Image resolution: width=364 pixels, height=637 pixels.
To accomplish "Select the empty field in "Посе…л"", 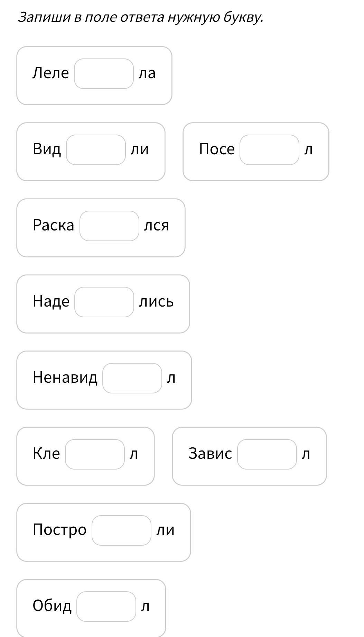I will click(269, 150).
